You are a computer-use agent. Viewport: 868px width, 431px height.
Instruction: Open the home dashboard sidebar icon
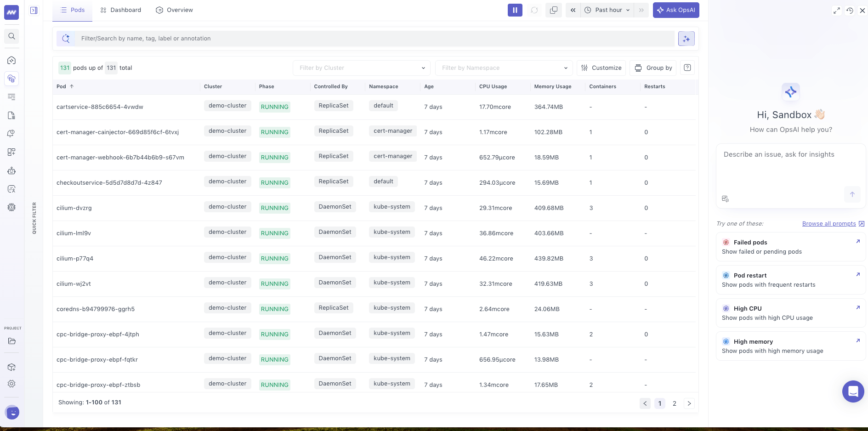(11, 60)
